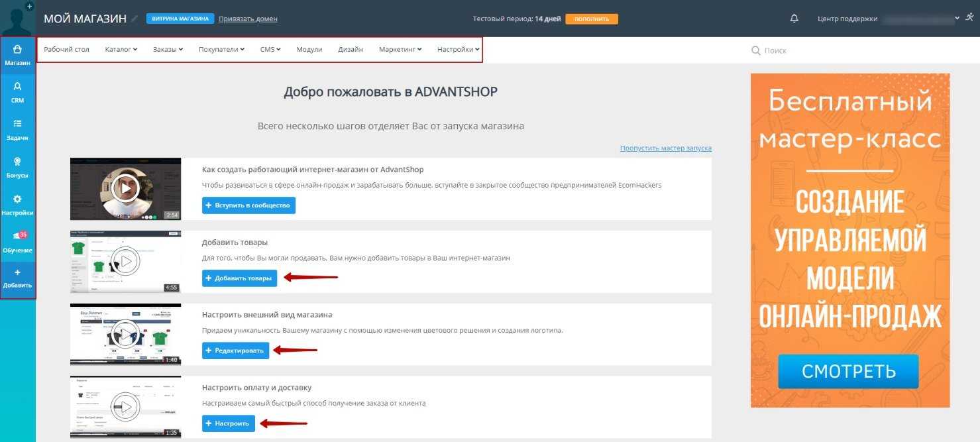Viewport: 980px width, 442px height.
Task: Open the Модули menu item
Action: (x=309, y=49)
